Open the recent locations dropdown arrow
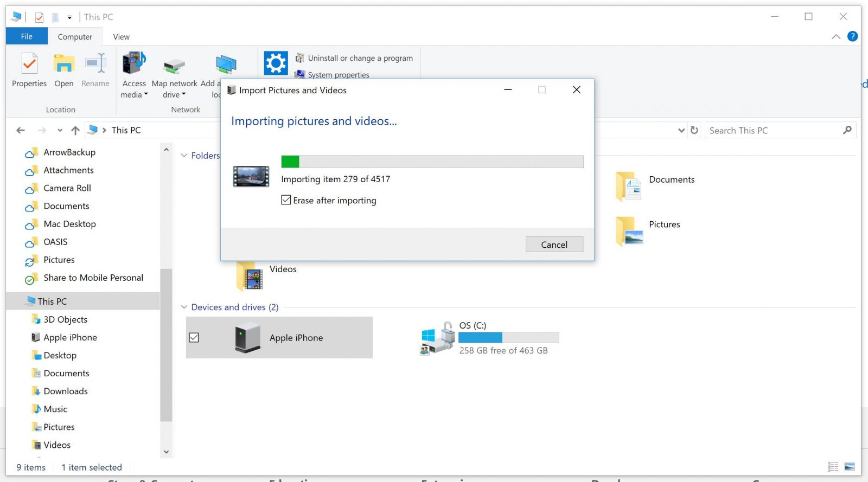 (x=60, y=130)
